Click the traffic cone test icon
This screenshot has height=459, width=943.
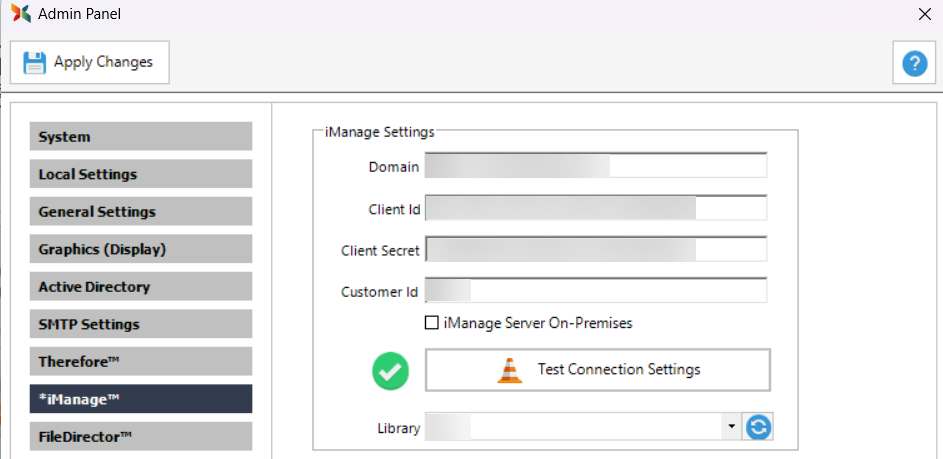coord(510,370)
